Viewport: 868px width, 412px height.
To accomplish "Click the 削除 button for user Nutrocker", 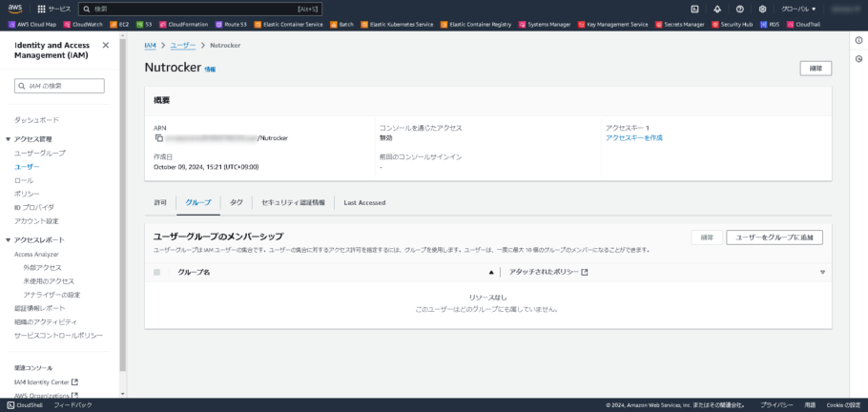I will 816,69.
